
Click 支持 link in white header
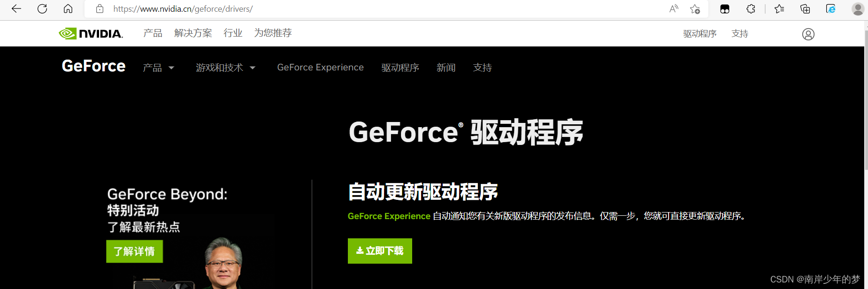[740, 34]
